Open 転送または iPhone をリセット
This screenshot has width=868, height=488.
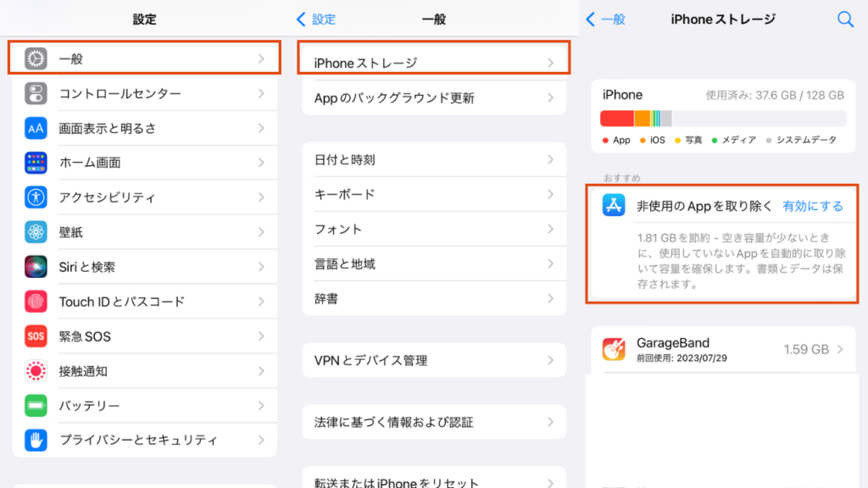(434, 480)
